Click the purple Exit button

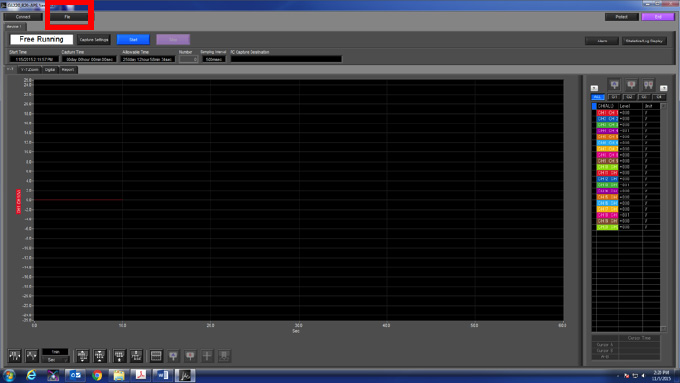(658, 17)
